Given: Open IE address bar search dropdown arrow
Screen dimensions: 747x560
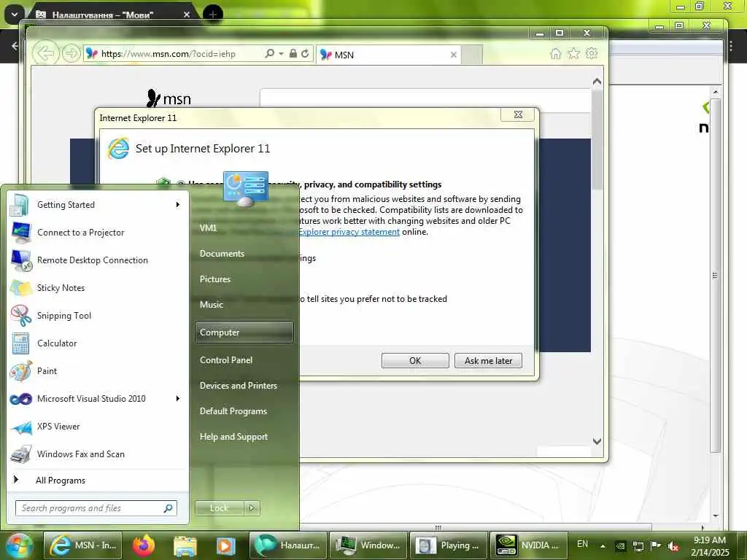Looking at the screenshot, I should 281,54.
